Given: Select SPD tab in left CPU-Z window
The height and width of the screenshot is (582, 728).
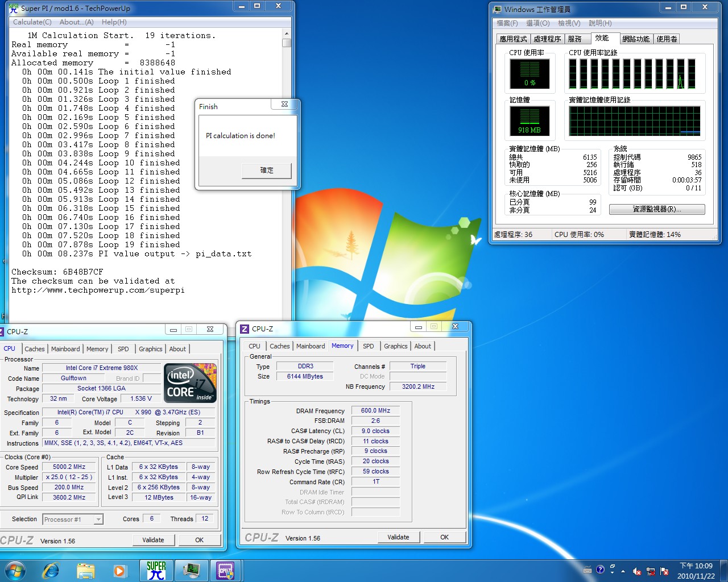Looking at the screenshot, I should click(x=123, y=349).
